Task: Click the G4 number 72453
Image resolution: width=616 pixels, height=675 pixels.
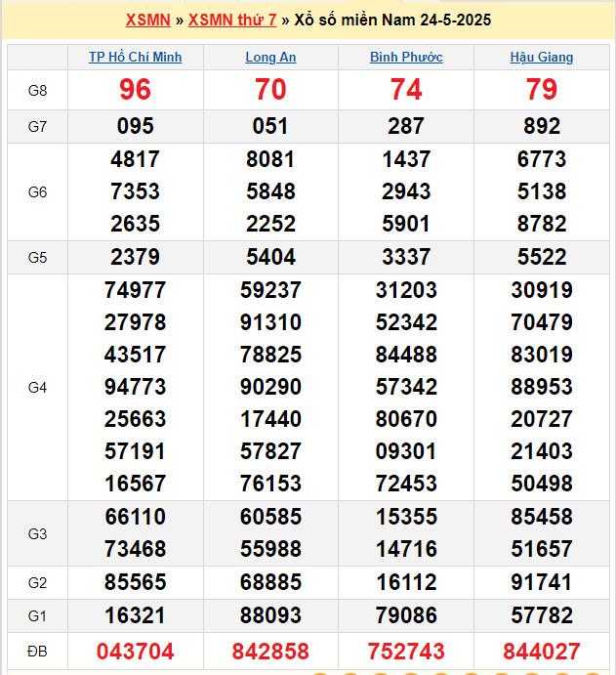Action: (406, 483)
